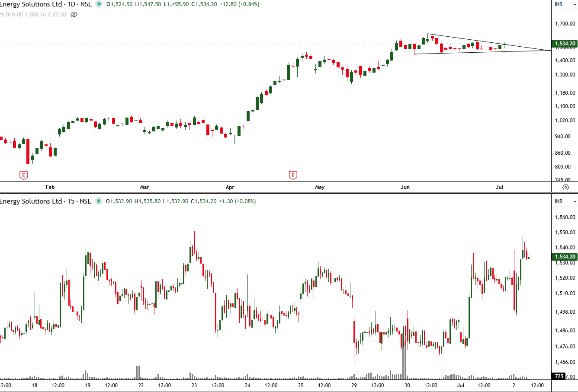
Task: Click the 725 volume label on lower axis
Action: point(559,376)
